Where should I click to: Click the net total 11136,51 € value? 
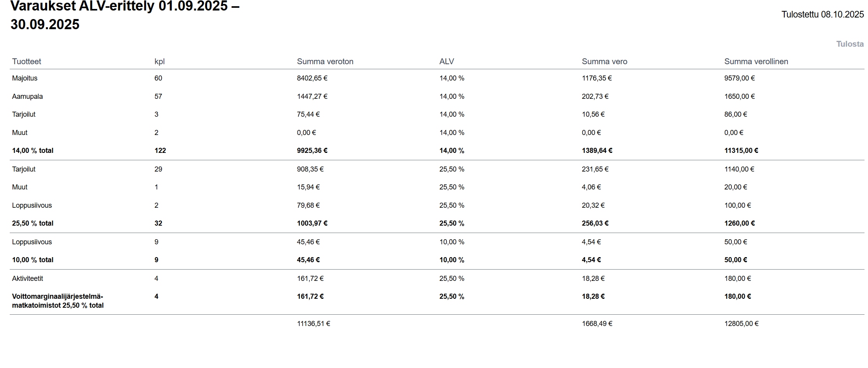click(313, 324)
